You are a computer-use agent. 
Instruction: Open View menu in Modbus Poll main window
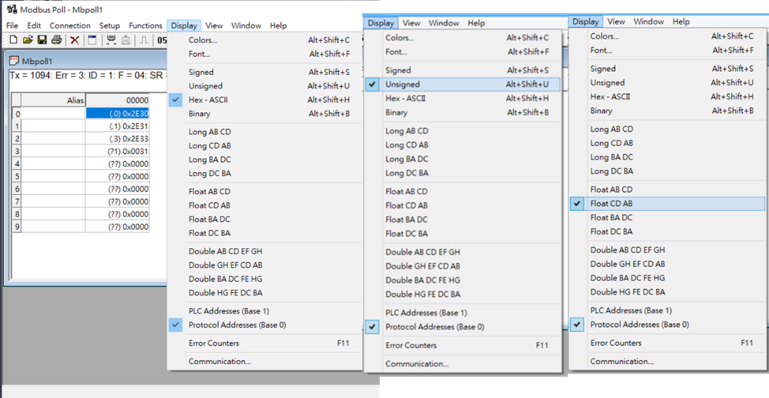pyautogui.click(x=214, y=25)
